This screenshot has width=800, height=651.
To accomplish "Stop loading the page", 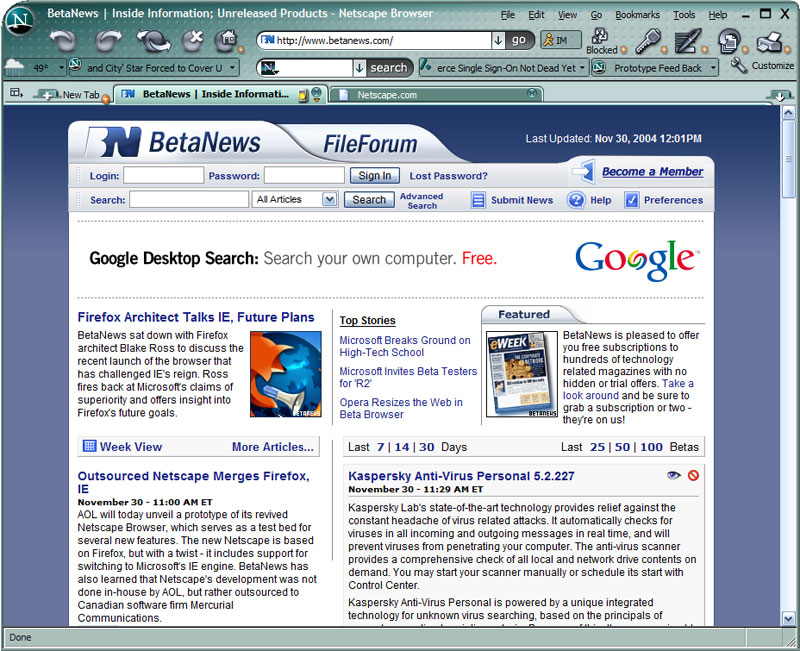I will tap(193, 41).
